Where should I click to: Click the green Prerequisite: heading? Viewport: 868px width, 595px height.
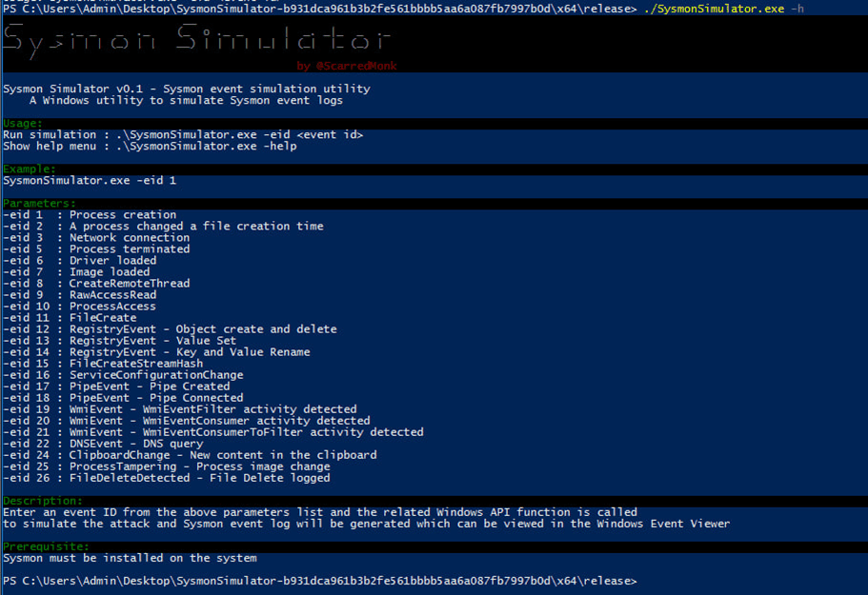(46, 546)
